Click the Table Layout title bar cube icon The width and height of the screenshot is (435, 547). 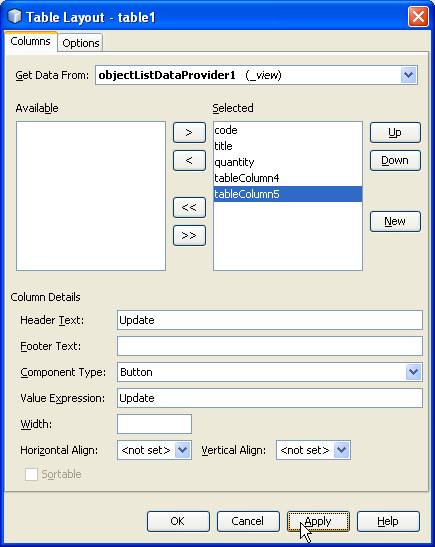(x=14, y=16)
